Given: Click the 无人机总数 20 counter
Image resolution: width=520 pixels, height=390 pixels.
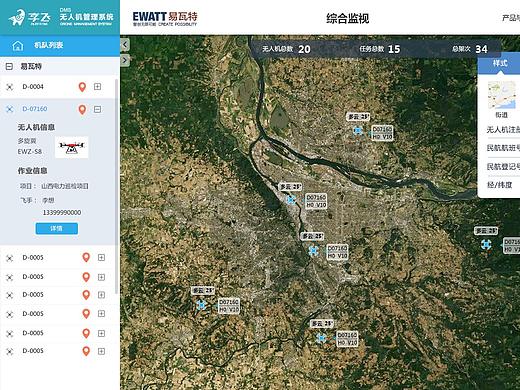Looking at the screenshot, I should pos(286,49).
